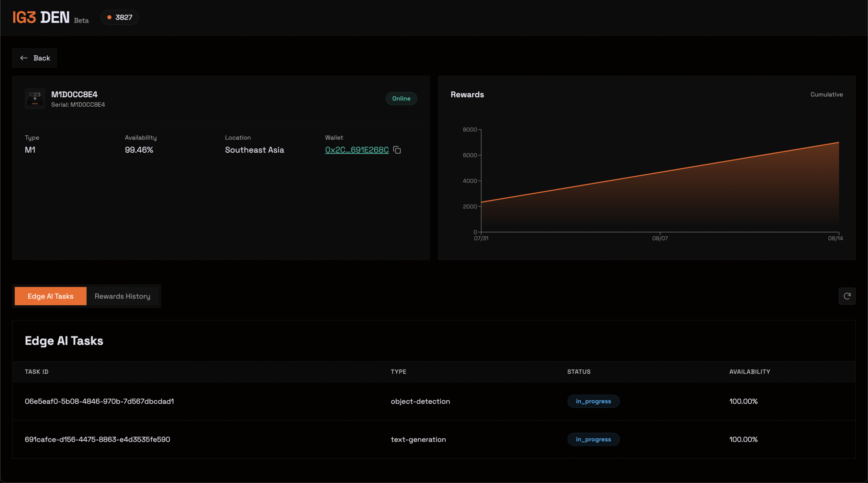Open task 691cafce-d156-4475-8863-e4d3535fe590
Viewport: 868px width, 483px height.
[x=97, y=439]
